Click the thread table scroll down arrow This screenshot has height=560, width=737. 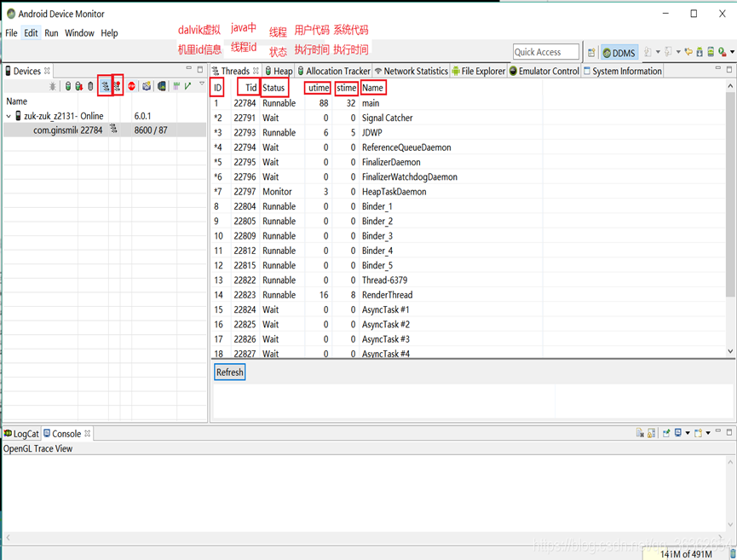[730, 351]
